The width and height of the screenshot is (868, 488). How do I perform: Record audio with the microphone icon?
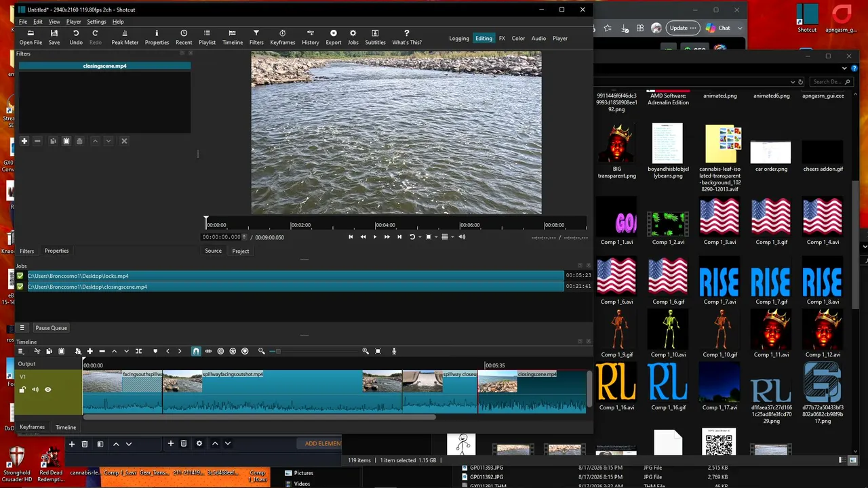(x=394, y=351)
